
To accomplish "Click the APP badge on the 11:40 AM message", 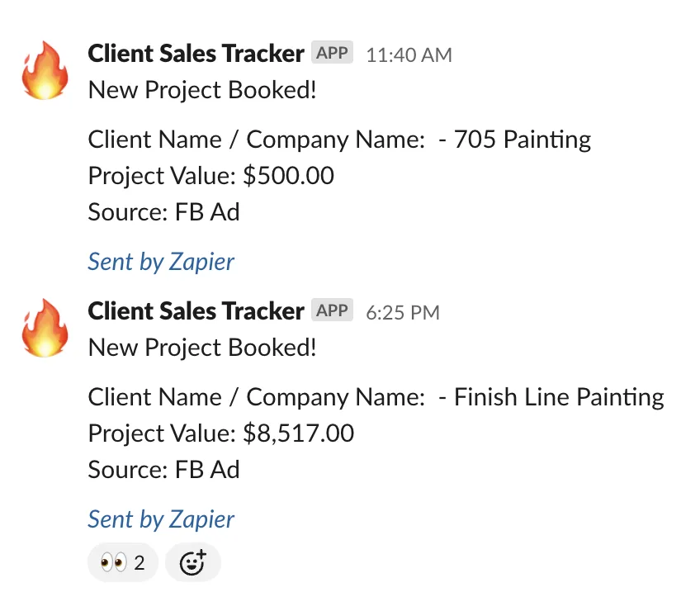I will click(x=332, y=52).
